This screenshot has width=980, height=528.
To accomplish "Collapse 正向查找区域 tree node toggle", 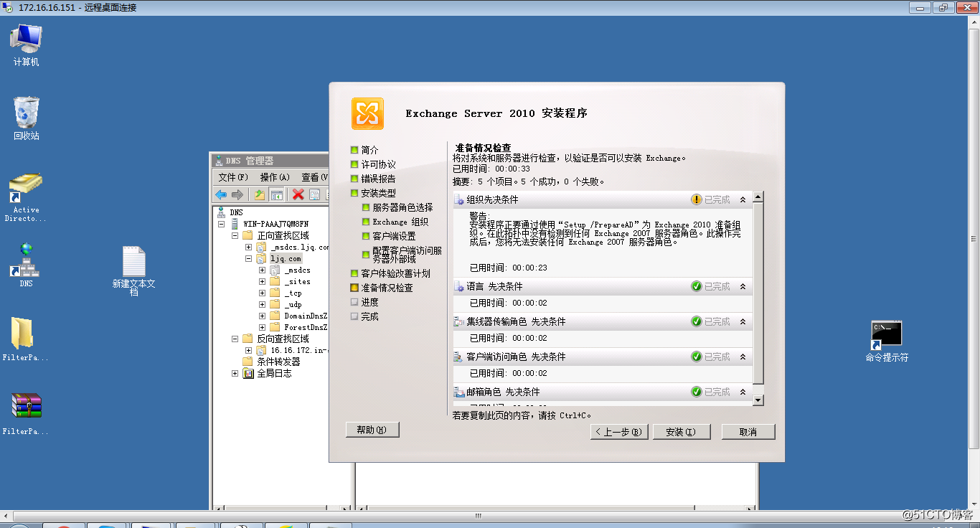I will point(235,235).
